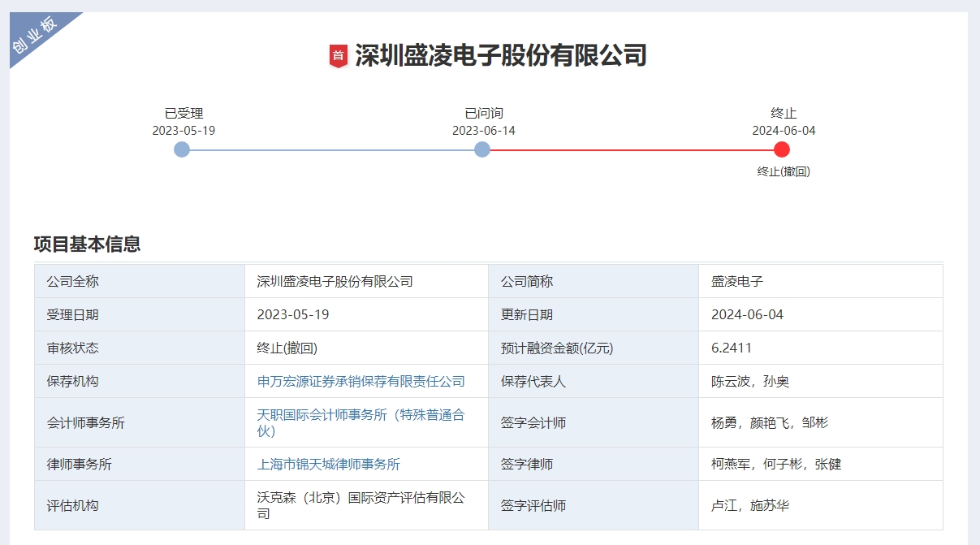Viewport: 980px width, 545px height.
Task: Click the 保荐机构 label cell
Action: tap(140, 382)
